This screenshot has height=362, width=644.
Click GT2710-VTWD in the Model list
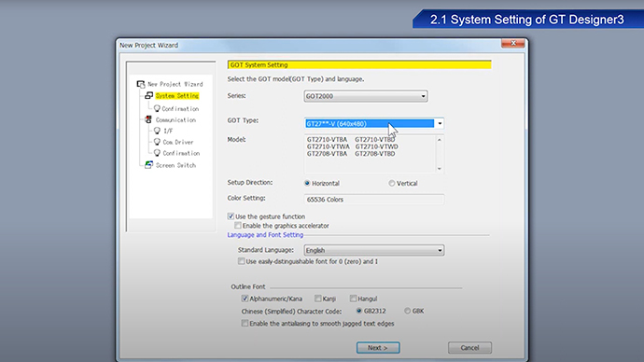[377, 146]
